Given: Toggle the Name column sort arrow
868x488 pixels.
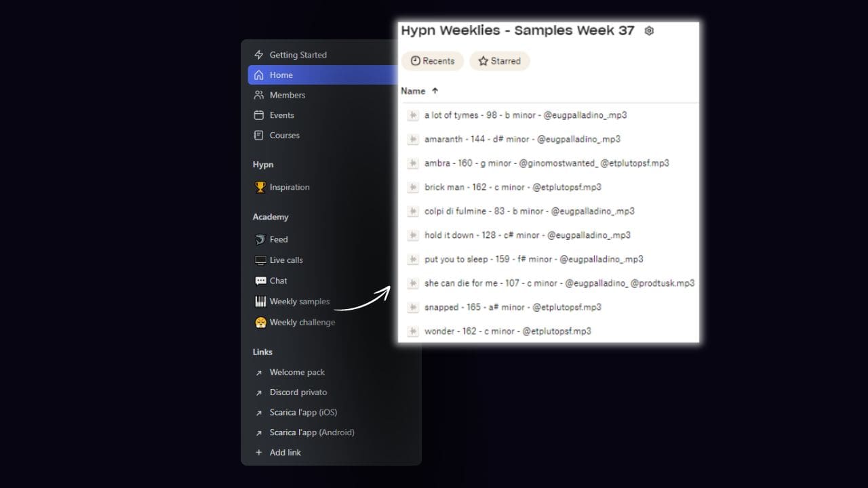Looking at the screenshot, I should 435,91.
